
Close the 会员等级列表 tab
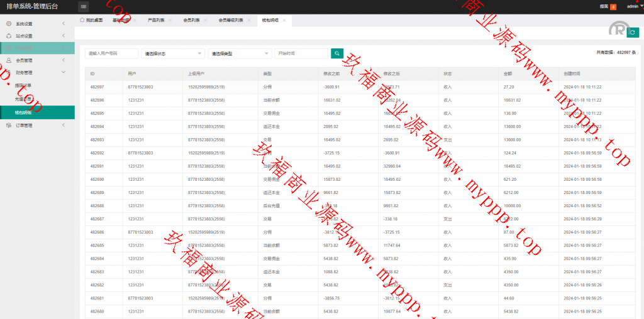(x=250, y=20)
